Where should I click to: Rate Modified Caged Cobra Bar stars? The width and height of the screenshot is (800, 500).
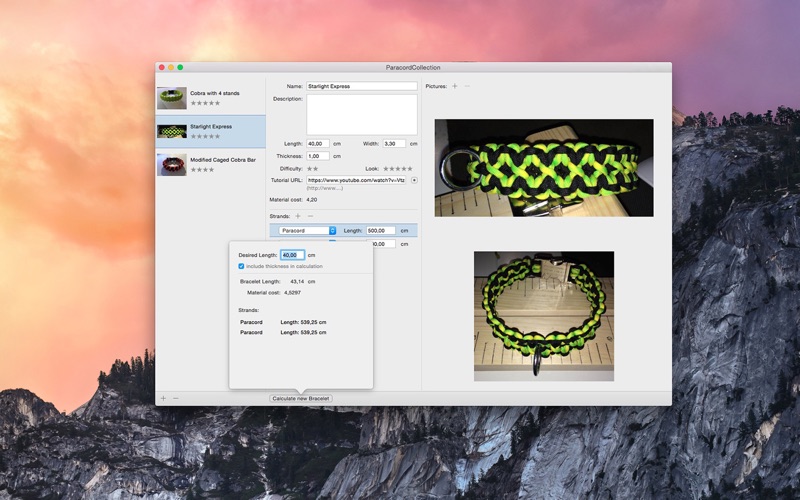[202, 169]
